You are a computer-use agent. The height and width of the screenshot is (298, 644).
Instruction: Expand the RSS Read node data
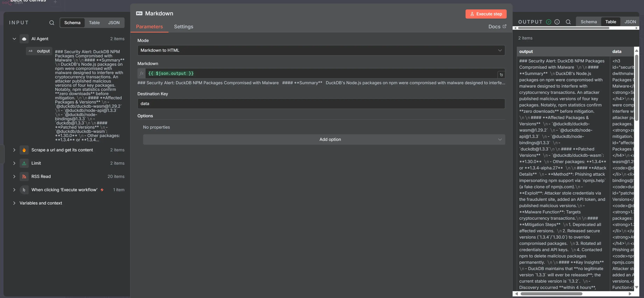click(14, 176)
